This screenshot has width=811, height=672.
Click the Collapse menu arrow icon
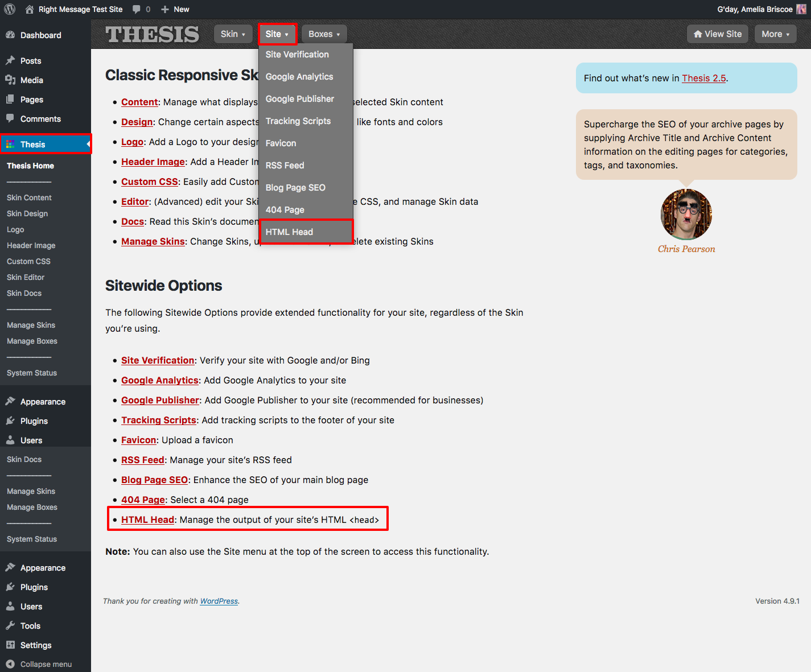(x=10, y=664)
